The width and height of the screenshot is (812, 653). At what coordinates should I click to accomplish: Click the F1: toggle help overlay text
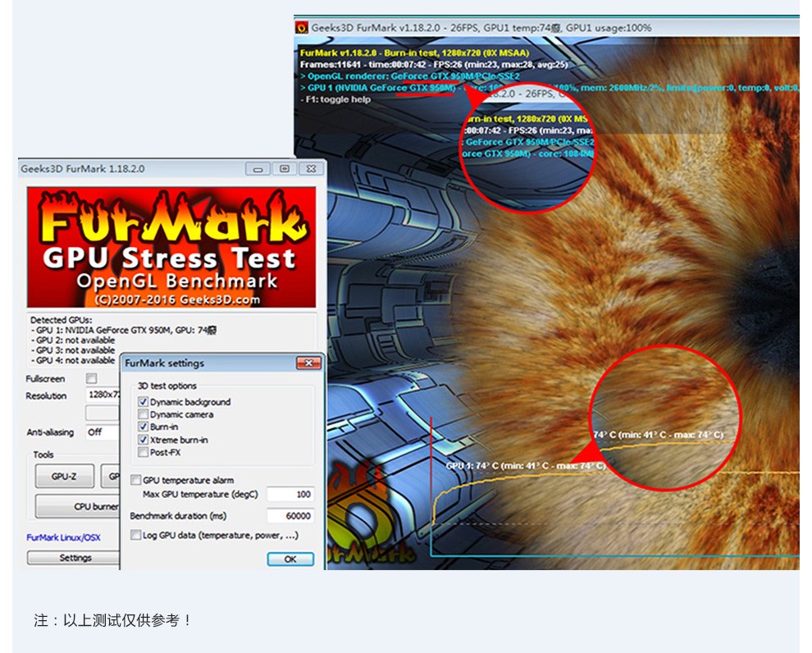pos(335,99)
